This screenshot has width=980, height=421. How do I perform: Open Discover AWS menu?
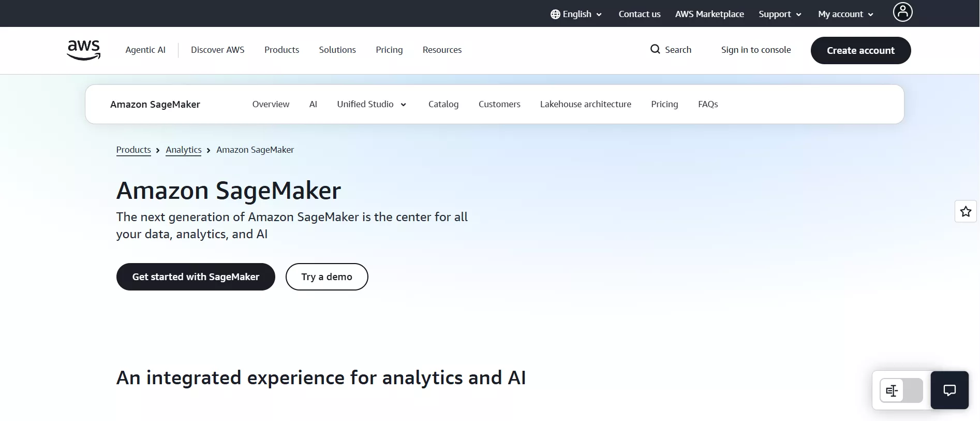click(218, 50)
